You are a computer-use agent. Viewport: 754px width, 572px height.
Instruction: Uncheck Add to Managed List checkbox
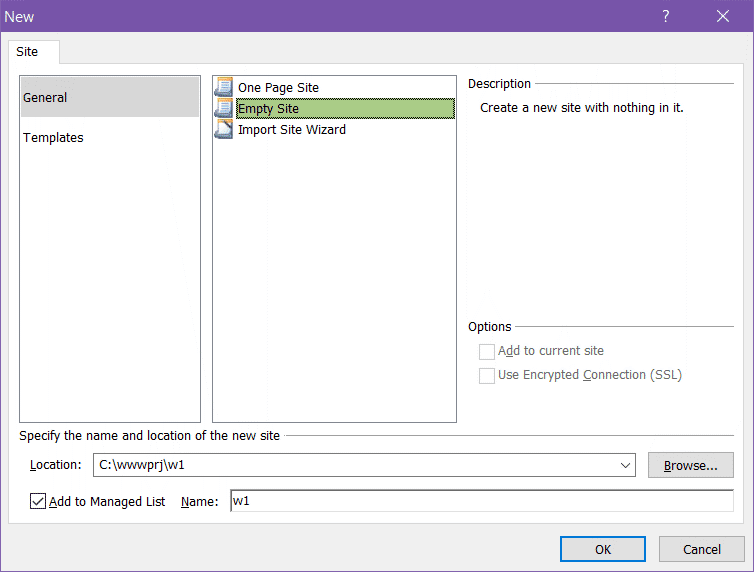(38, 502)
